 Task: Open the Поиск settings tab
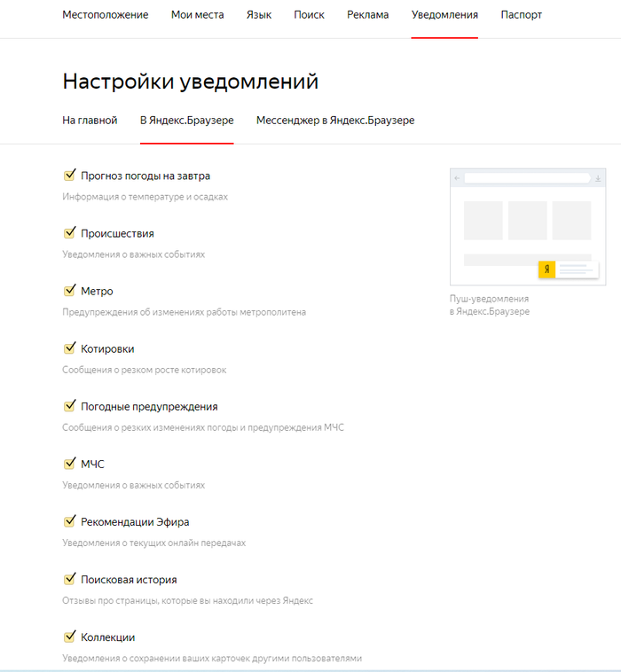click(309, 15)
